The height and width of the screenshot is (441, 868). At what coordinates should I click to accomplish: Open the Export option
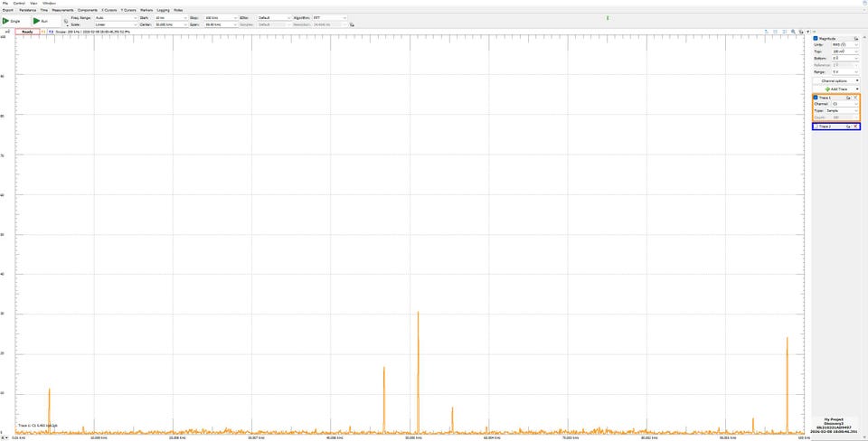[8, 10]
